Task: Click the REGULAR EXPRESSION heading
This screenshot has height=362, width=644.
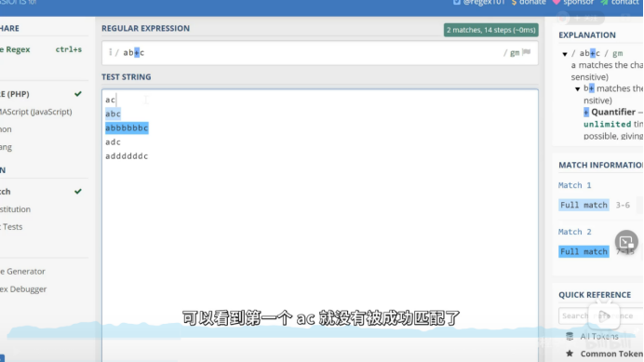Action: coord(145,28)
